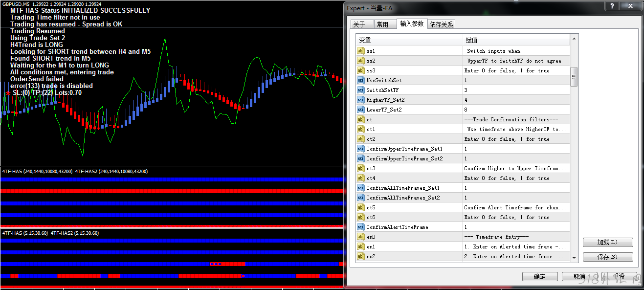The image size is (644, 290).
Task: Click the string icon next to ss1
Action: pos(361,51)
